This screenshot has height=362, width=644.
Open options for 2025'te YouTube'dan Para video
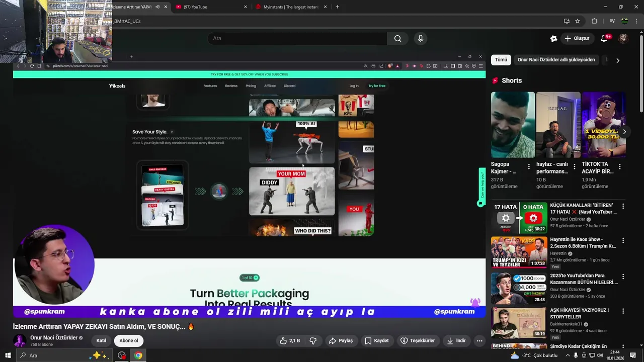tap(623, 277)
